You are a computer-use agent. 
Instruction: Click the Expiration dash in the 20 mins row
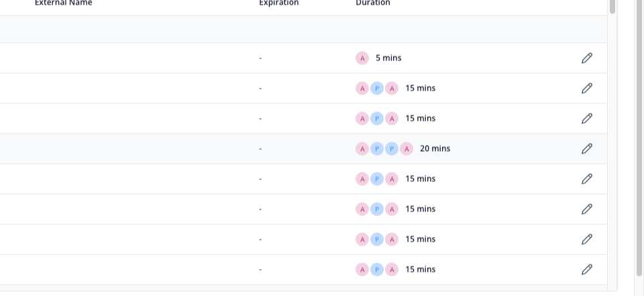[260, 149]
